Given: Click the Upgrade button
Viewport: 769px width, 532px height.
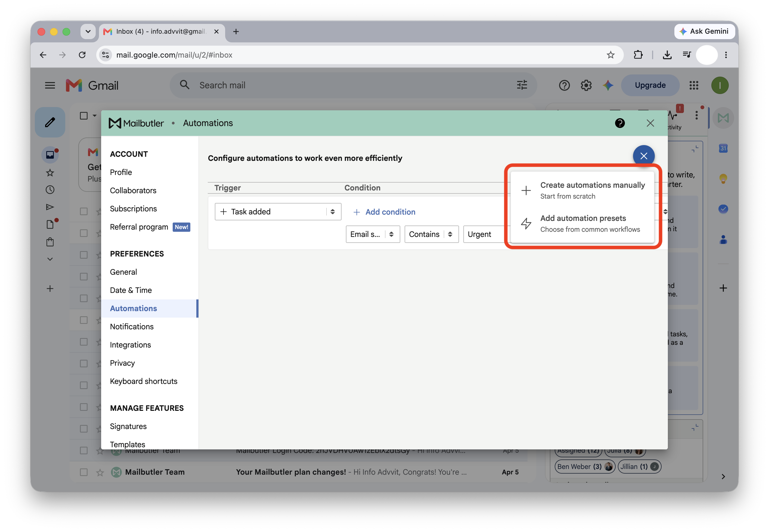Looking at the screenshot, I should coord(650,85).
